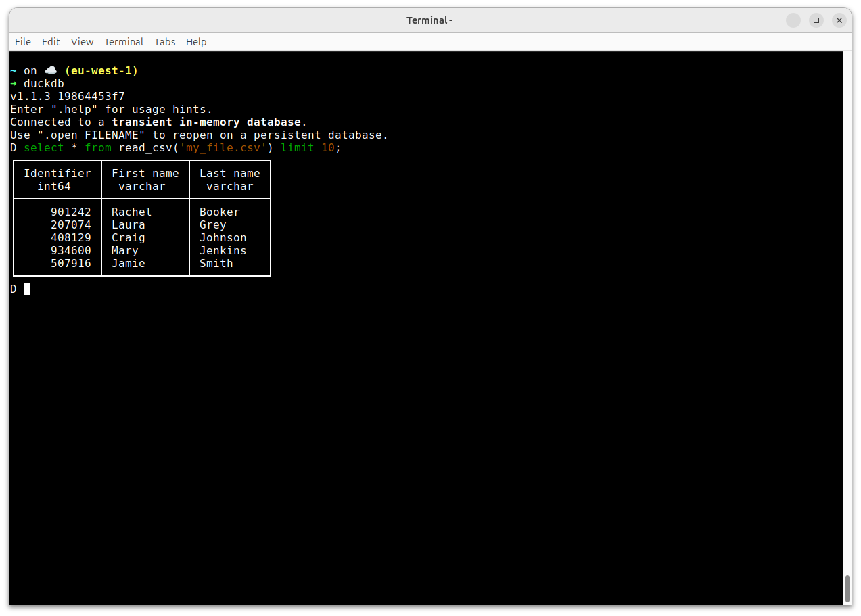This screenshot has width=861, height=616.
Task: Click the identifier 207074 cell
Action: [71, 224]
